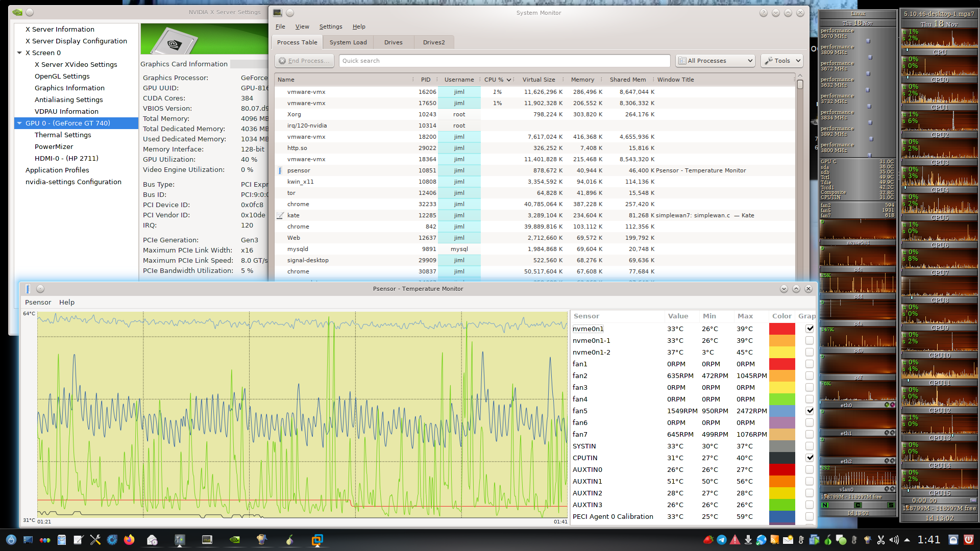This screenshot has height=551, width=980.
Task: Open the RSS feed reader tray icon
Action: point(775,540)
